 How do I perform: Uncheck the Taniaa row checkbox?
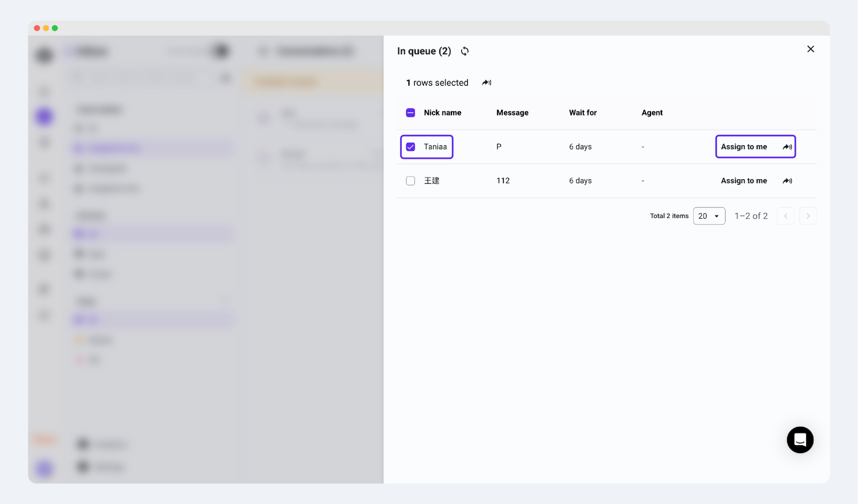pos(410,147)
